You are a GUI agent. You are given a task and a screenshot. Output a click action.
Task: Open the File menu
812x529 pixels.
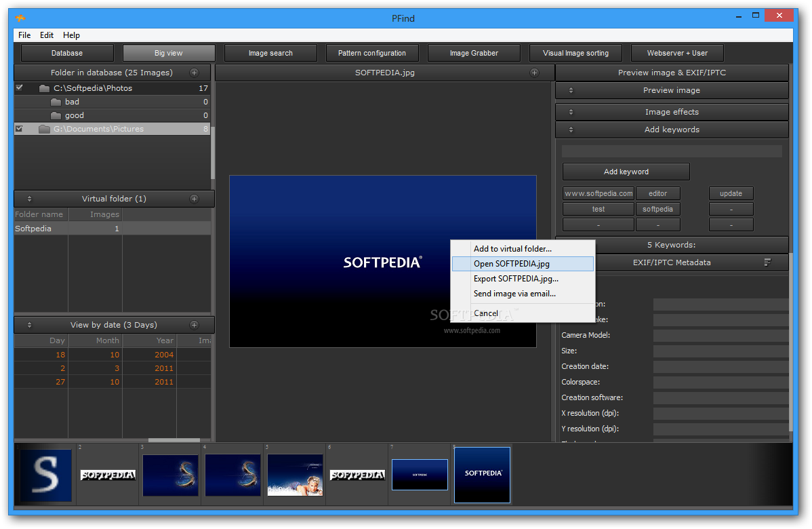pyautogui.click(x=24, y=35)
